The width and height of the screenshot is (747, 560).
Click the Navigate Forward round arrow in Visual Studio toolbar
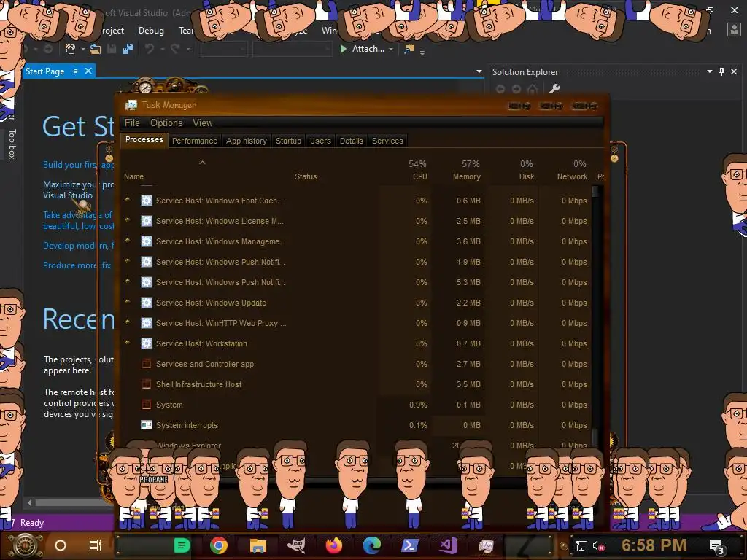[x=48, y=49]
